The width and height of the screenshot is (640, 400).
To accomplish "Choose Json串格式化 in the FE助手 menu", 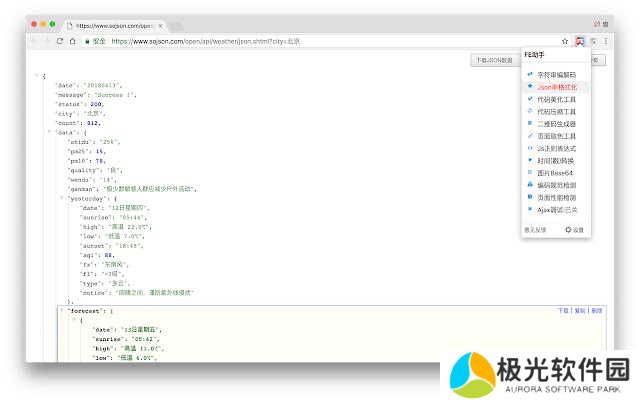I will click(x=557, y=87).
